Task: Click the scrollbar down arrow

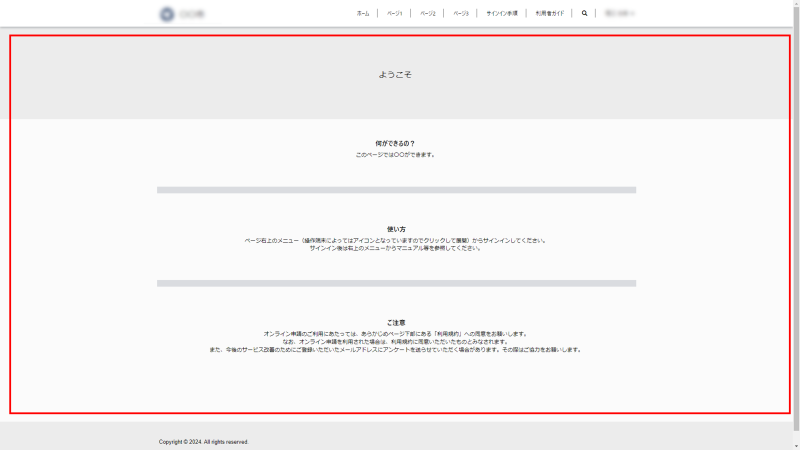Action: coord(795,445)
